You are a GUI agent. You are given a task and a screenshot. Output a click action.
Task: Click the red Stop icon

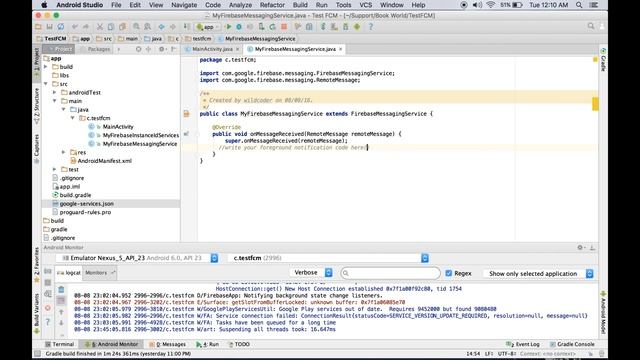click(284, 27)
